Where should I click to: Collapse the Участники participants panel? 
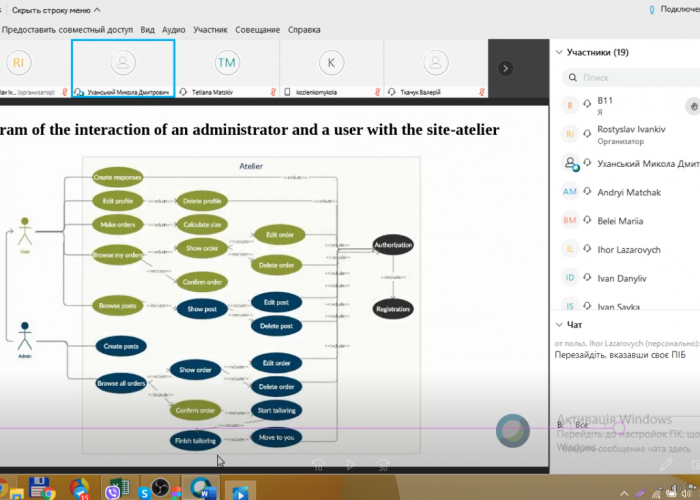point(558,52)
